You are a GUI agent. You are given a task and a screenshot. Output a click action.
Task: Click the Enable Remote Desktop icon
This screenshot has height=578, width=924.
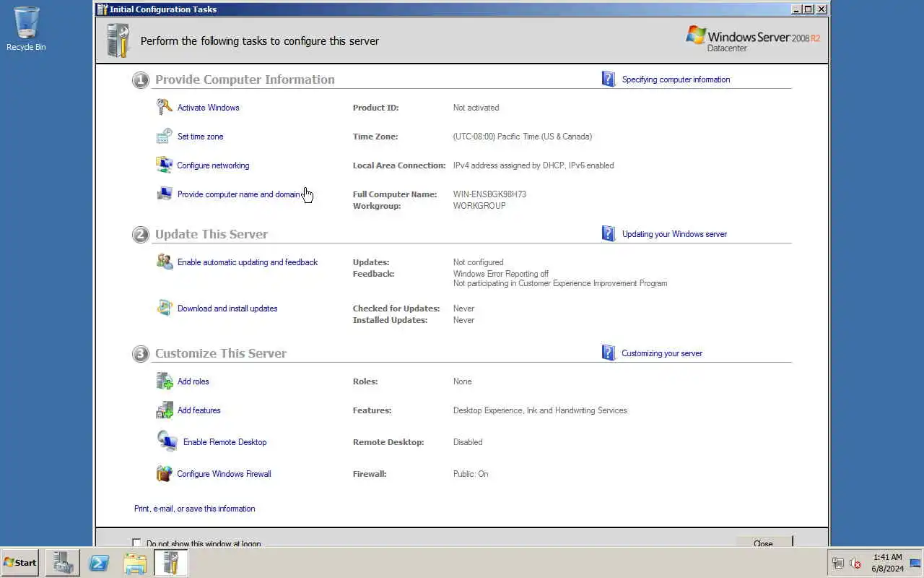pyautogui.click(x=167, y=441)
